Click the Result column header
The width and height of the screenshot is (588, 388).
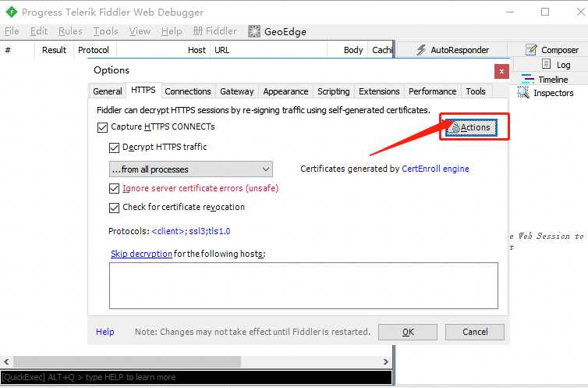pyautogui.click(x=54, y=50)
